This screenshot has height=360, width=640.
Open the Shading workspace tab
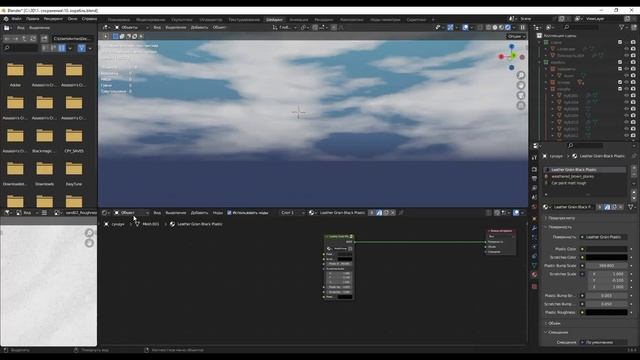coord(274,19)
